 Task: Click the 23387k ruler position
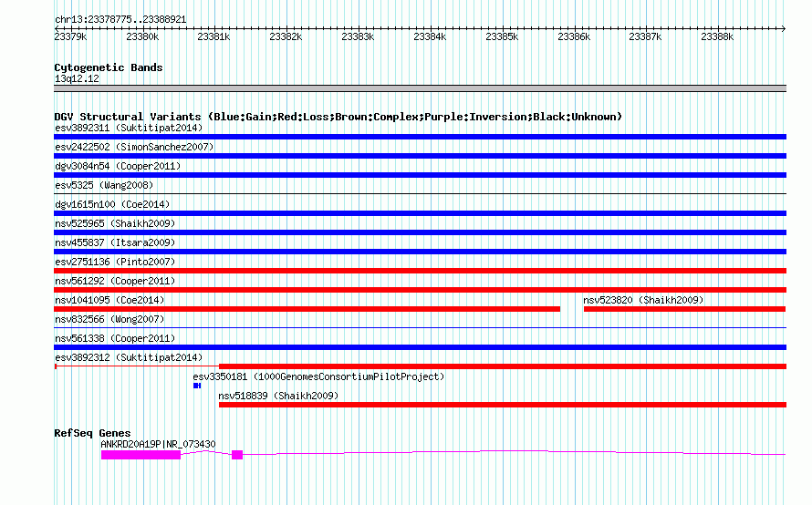[645, 36]
